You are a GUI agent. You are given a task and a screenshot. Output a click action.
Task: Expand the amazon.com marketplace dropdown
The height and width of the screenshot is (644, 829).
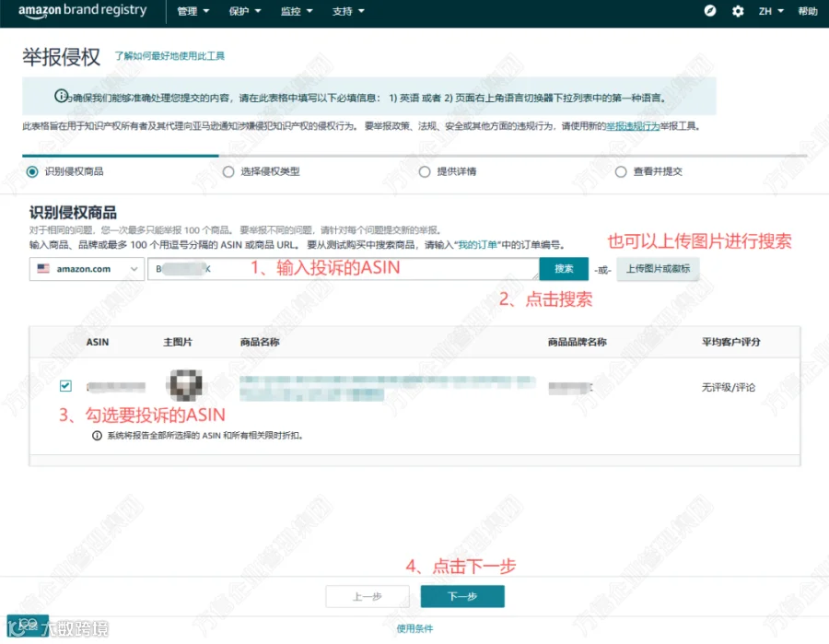point(87,269)
